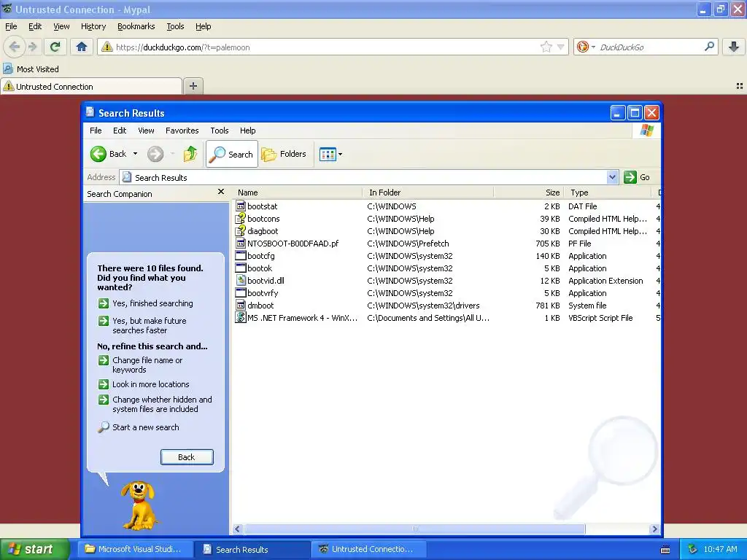Select the bootstat DAT file icon
This screenshot has width=747, height=560.
241,206
